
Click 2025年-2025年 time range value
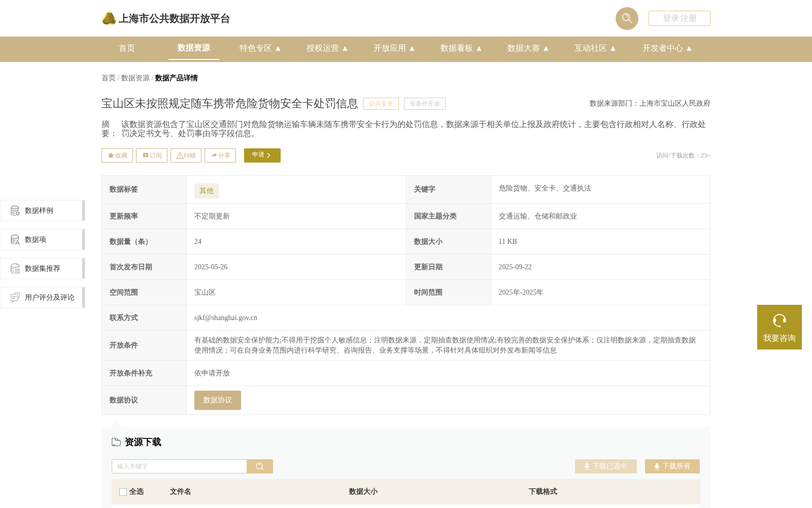[x=521, y=293]
